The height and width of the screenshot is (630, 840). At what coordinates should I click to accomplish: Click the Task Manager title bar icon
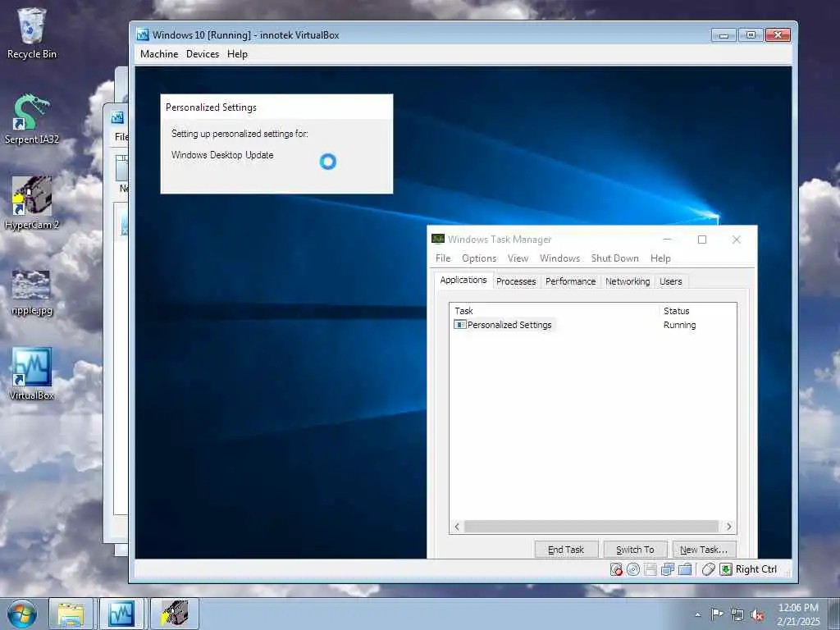[x=438, y=239]
